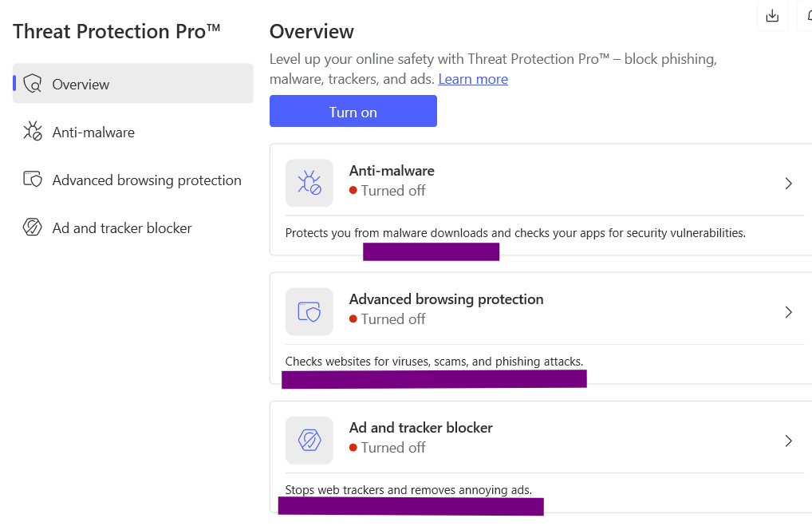
Task: Select the Overview menu item
Action: pos(81,84)
